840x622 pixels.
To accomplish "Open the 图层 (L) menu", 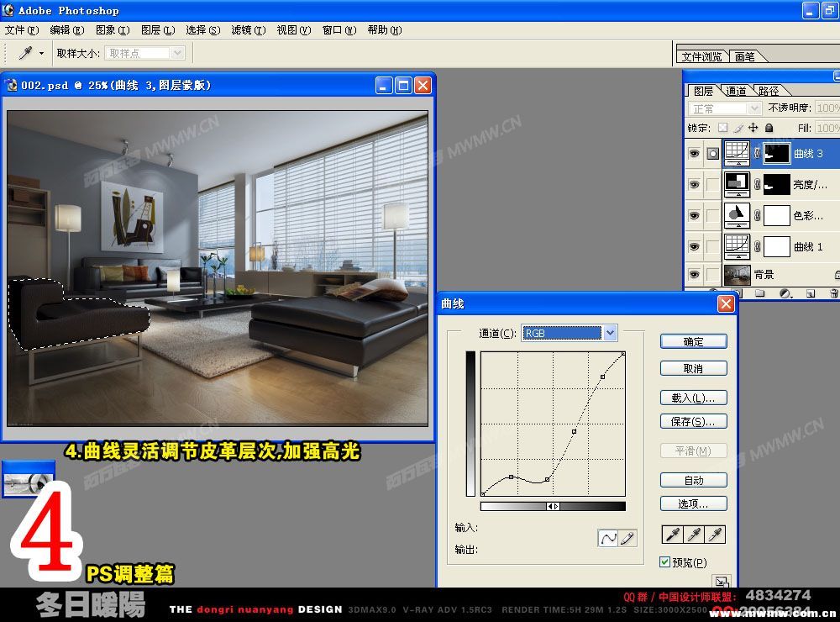I will point(158,30).
